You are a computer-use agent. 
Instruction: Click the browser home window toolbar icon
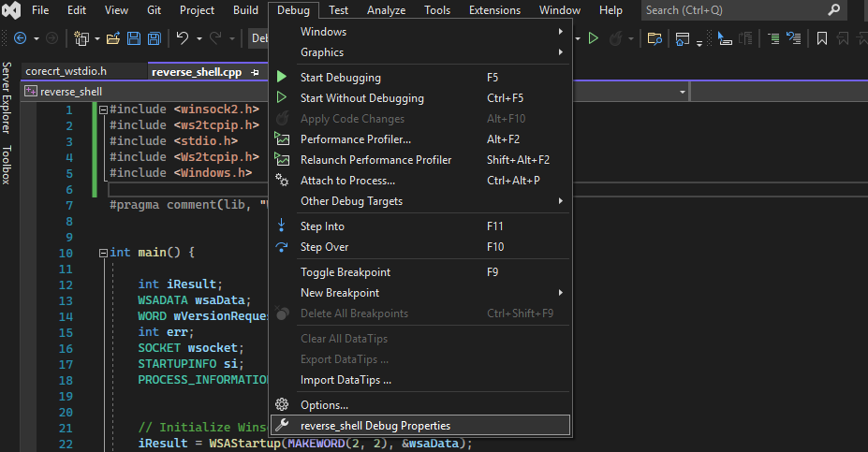pos(683,38)
